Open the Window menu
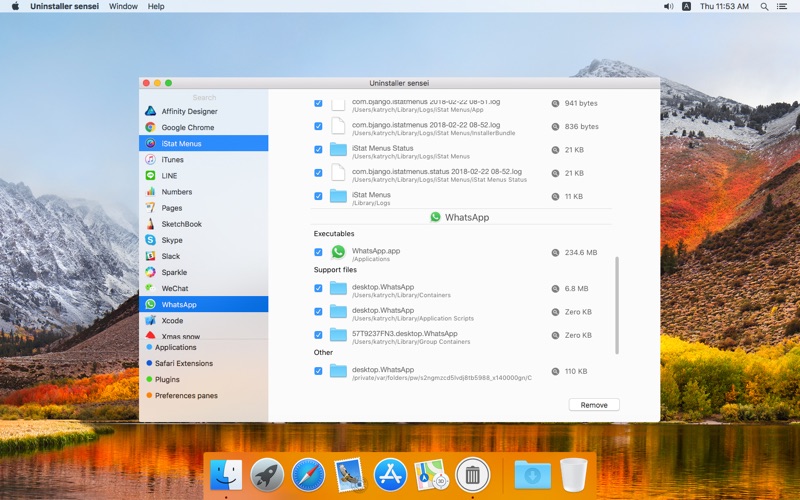800x500 pixels. pos(123,6)
